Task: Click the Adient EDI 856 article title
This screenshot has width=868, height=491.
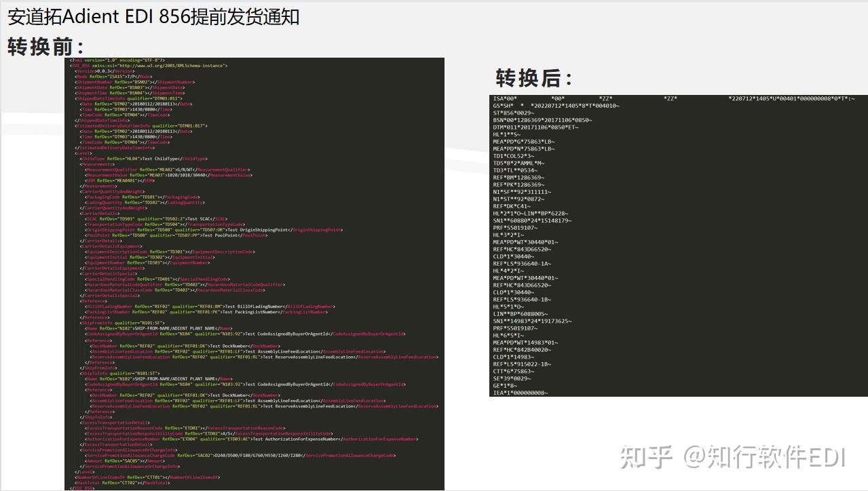Action: [x=151, y=16]
